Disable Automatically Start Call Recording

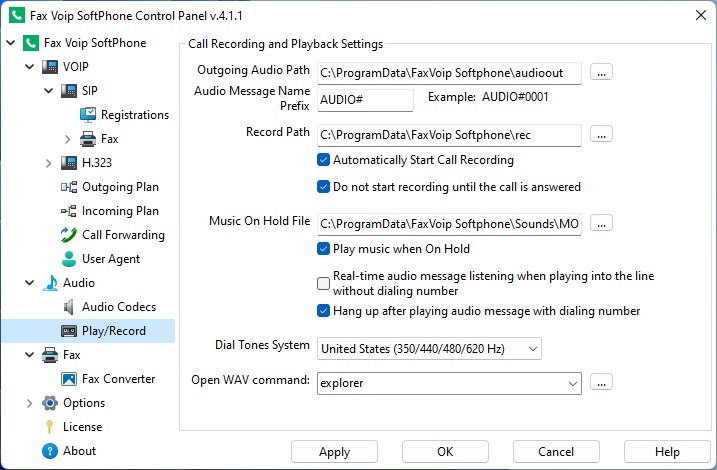coord(324,160)
